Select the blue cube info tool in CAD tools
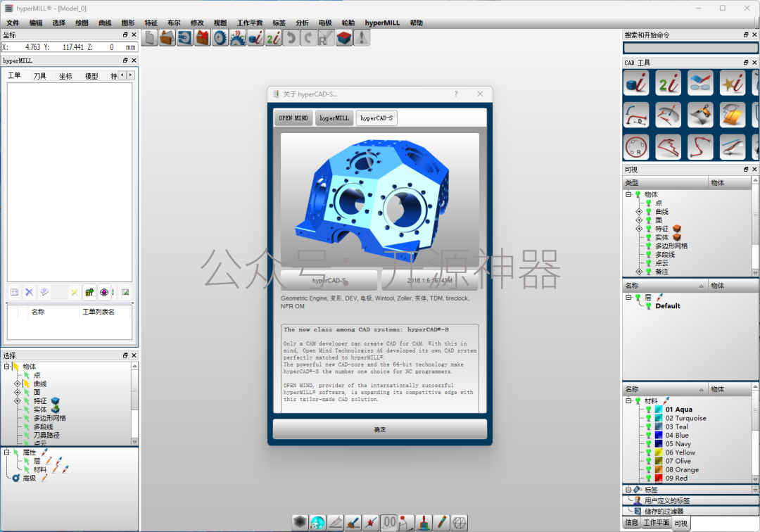This screenshot has width=760, height=532. [x=636, y=82]
